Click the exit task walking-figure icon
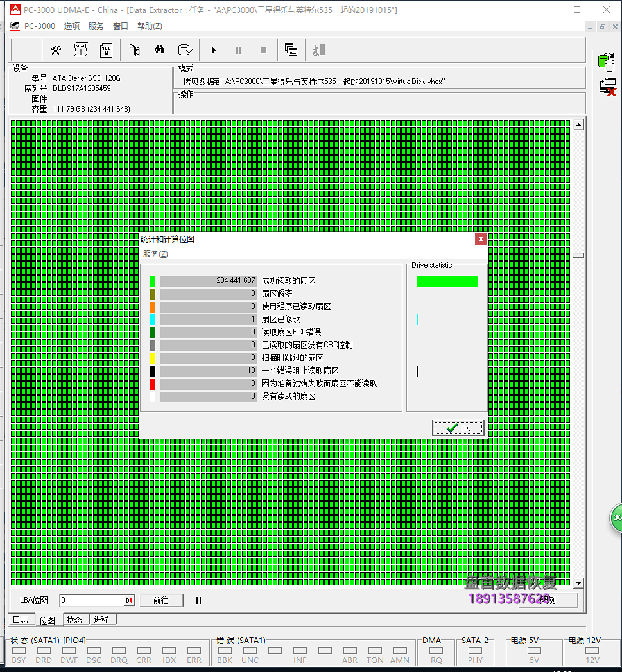This screenshot has width=622, height=672. tap(318, 50)
